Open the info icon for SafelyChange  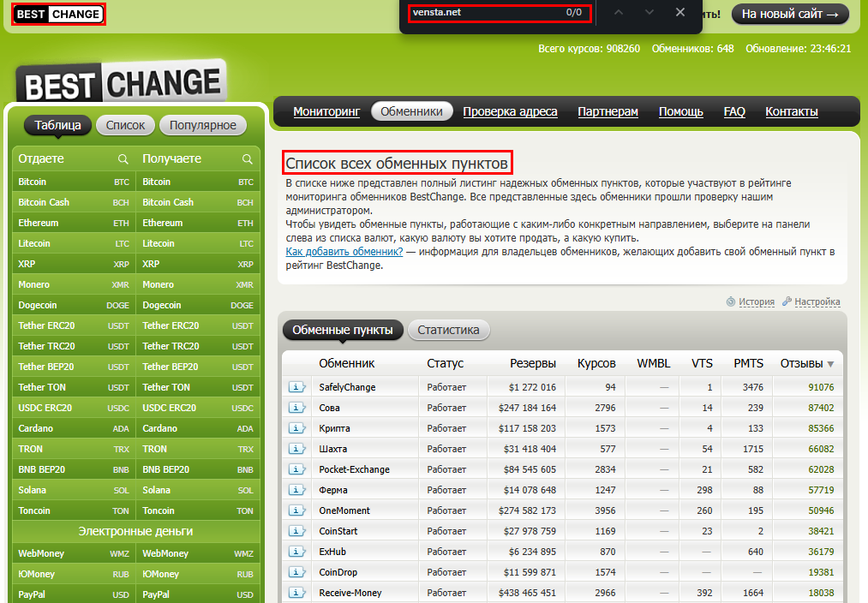pyautogui.click(x=296, y=387)
